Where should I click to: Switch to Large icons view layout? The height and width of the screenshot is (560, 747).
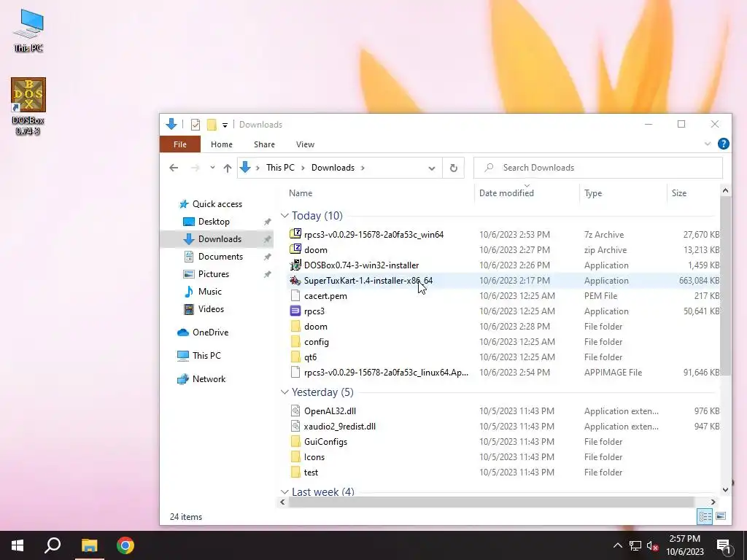point(720,516)
